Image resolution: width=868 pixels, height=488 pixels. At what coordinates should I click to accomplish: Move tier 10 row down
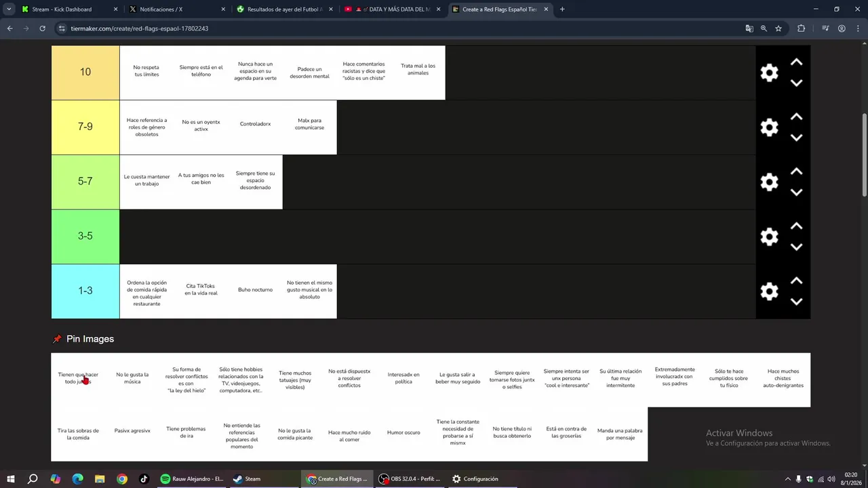796,83
